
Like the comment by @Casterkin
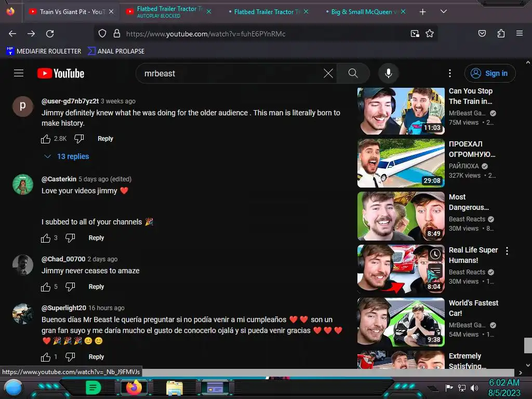[46, 238]
